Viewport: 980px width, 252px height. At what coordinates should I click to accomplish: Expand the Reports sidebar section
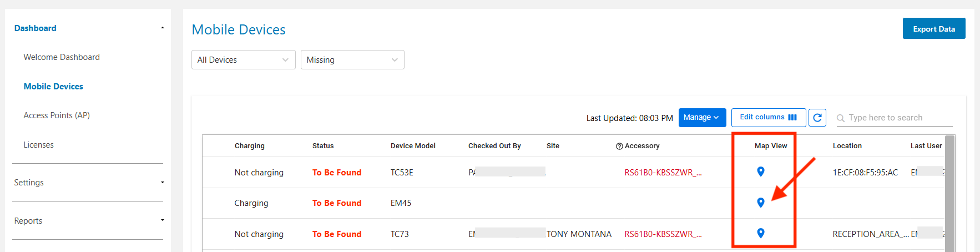pos(162,221)
